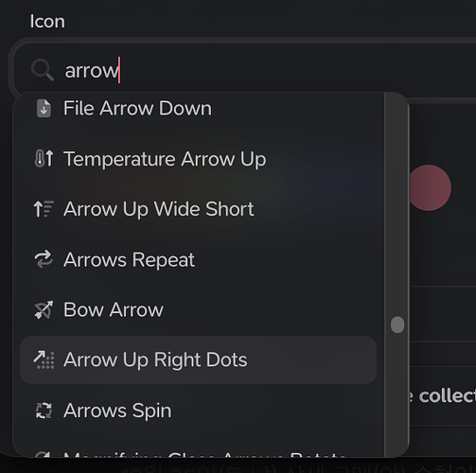
Task: Click the magnifying glass search icon
Action: 43,70
